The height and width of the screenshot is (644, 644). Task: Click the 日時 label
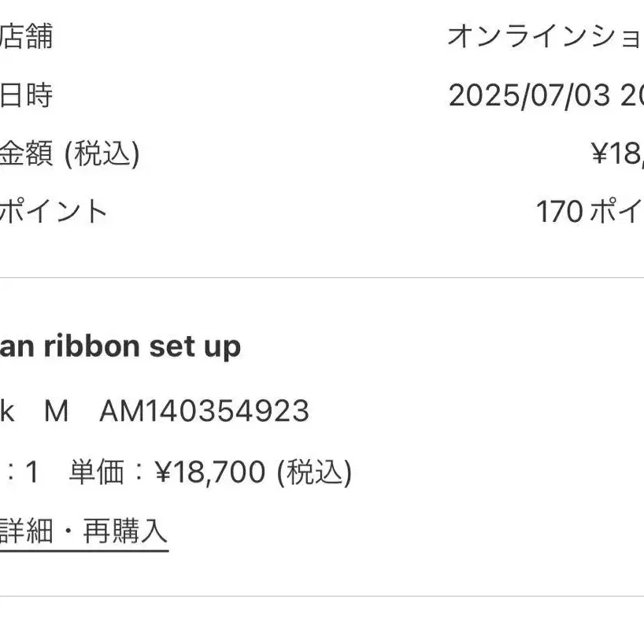click(26, 95)
